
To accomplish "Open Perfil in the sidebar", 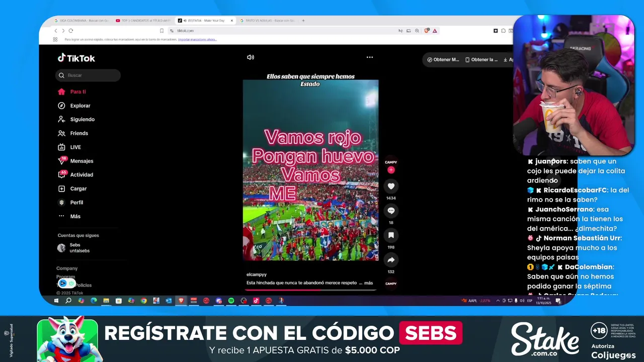I will (70, 203).
